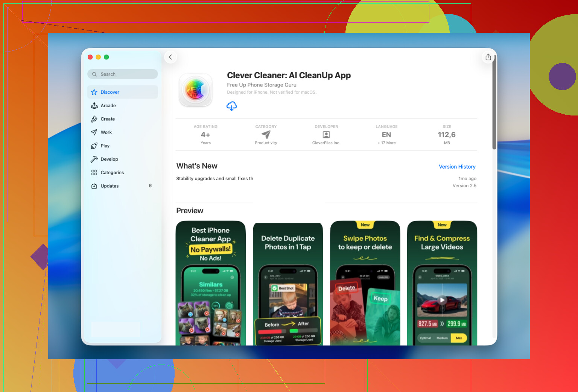Click the Arcade joystick icon

(94, 106)
